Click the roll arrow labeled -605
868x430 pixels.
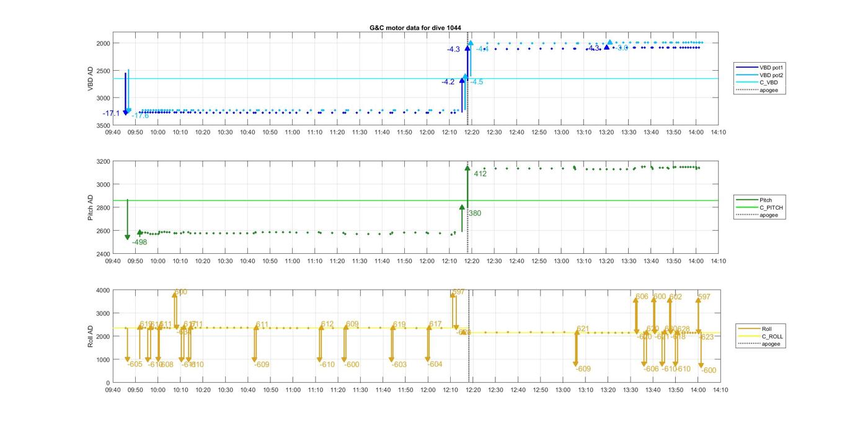[127, 345]
